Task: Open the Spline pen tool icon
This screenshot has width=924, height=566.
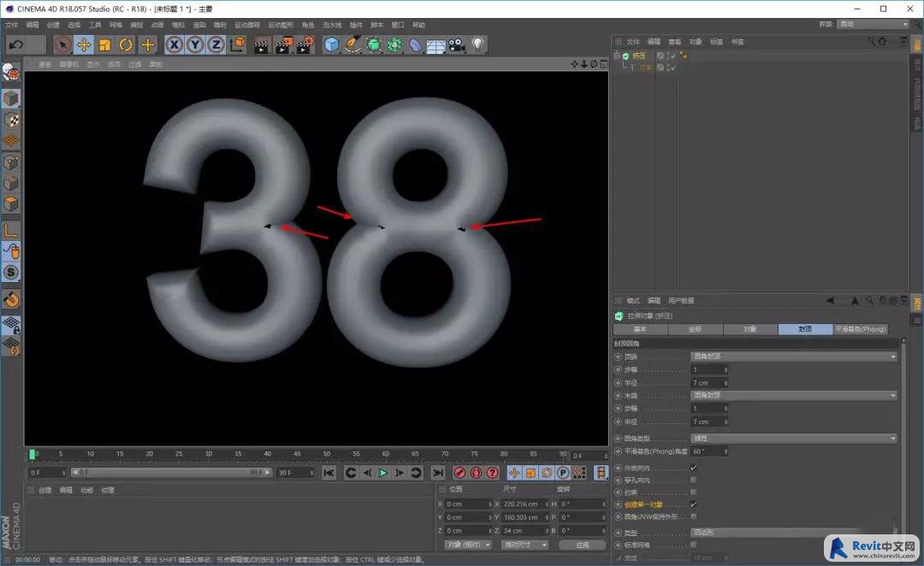Action: click(352, 44)
